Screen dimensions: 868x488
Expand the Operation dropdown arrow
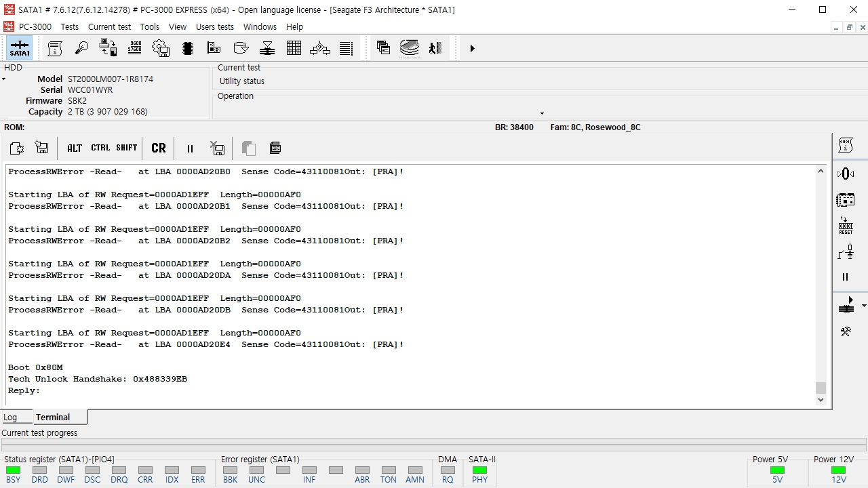tap(542, 113)
